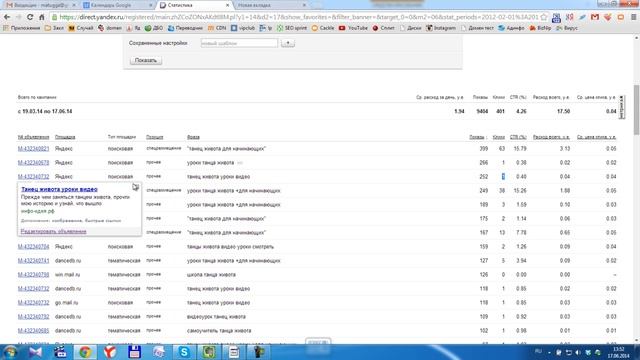Open the Chrome menu icon
The width and height of the screenshot is (640, 360).
pos(633,17)
